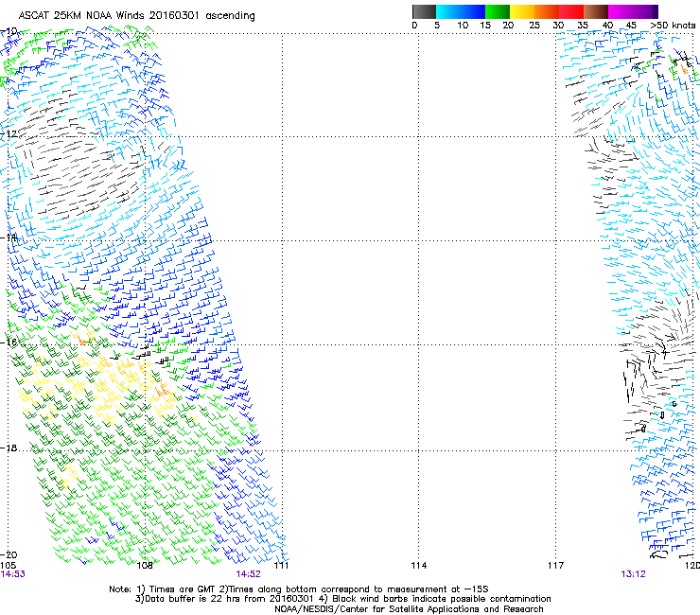Click the orange wind barb near 106.5E 16S
700x615 pixels.
coord(83,341)
